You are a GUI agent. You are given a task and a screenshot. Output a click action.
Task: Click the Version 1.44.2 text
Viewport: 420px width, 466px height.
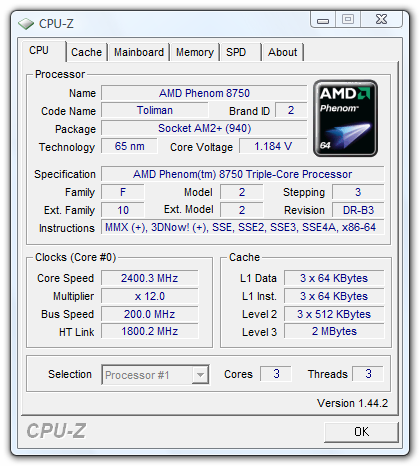coord(353,403)
